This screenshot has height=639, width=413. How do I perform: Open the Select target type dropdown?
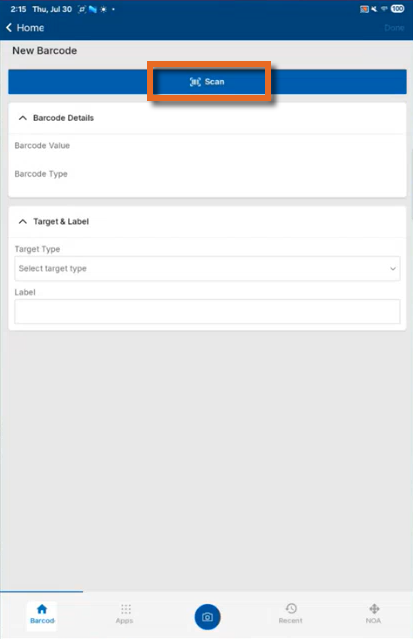pyautogui.click(x=207, y=269)
